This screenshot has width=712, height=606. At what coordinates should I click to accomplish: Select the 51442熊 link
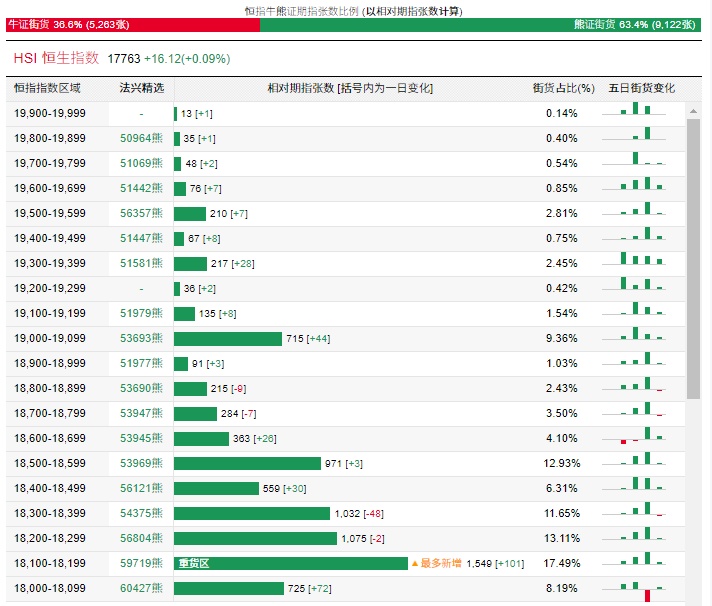pyautogui.click(x=140, y=188)
